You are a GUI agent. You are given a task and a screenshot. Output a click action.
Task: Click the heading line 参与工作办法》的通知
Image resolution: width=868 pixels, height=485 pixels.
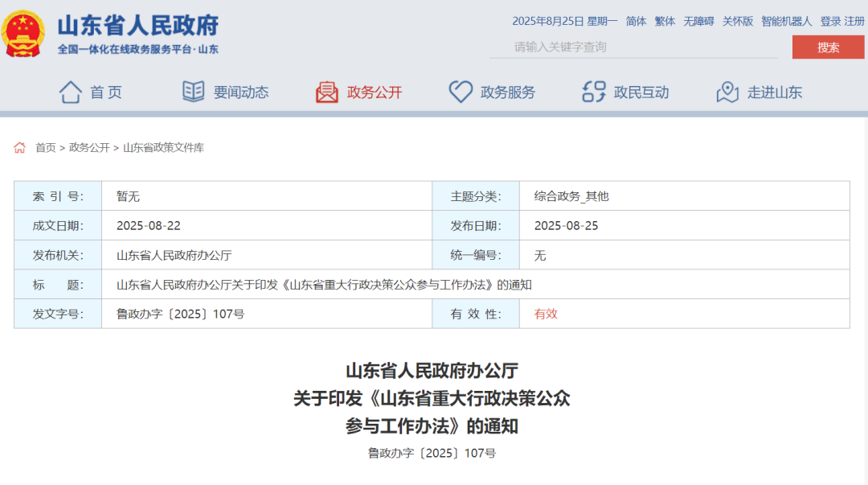click(432, 426)
